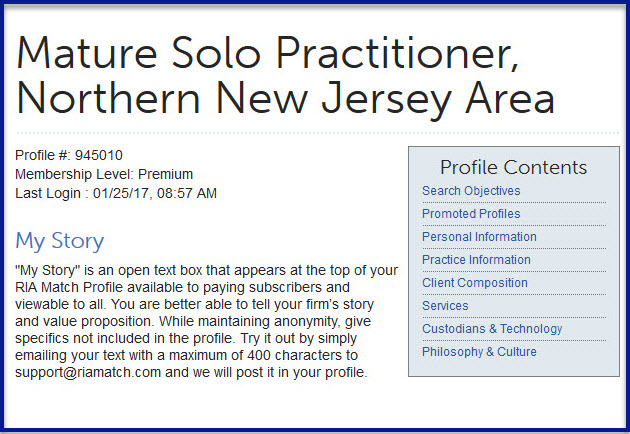Click the Northern New Jersey Area title line
This screenshot has width=630, height=434.
tap(285, 99)
